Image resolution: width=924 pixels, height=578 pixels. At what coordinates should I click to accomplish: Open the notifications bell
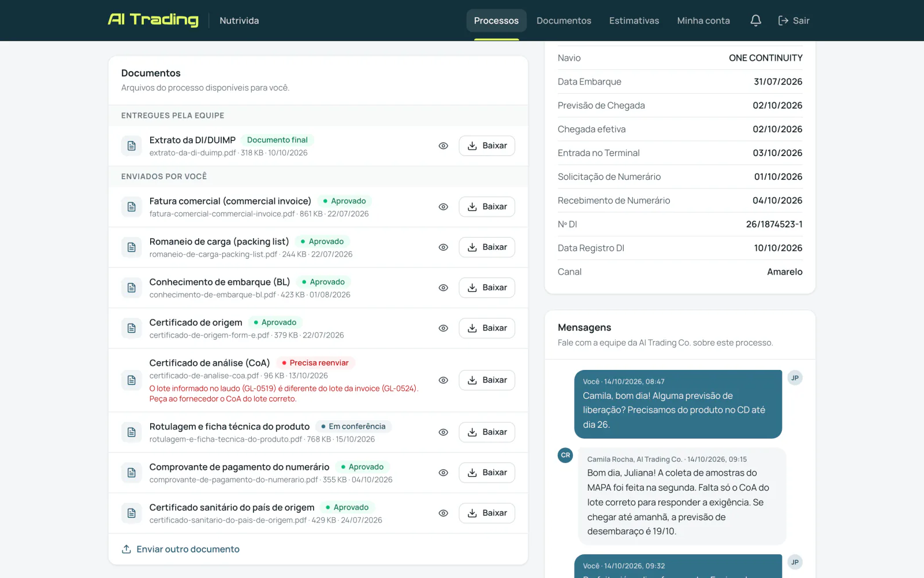tap(755, 21)
